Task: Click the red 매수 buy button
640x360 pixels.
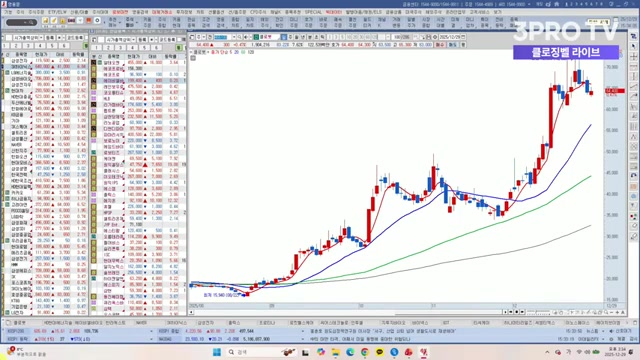Action: 440,44
